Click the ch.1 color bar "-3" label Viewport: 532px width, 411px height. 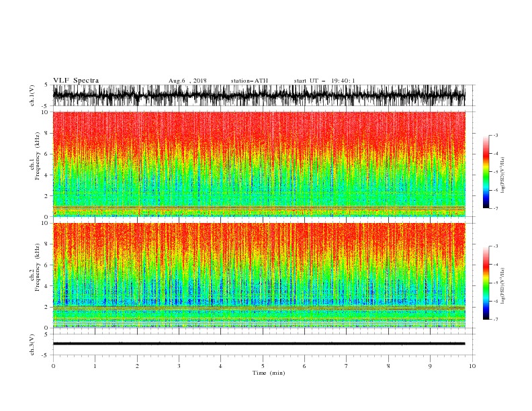pos(495,135)
